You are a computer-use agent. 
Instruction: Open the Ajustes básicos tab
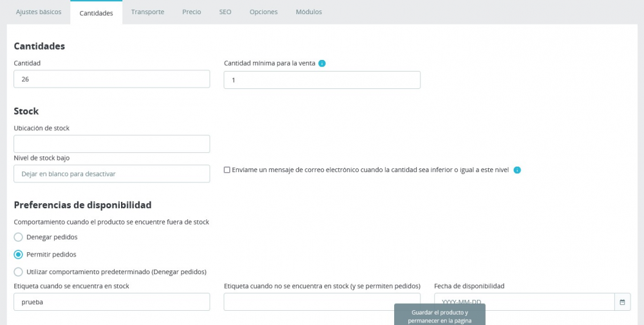click(39, 12)
